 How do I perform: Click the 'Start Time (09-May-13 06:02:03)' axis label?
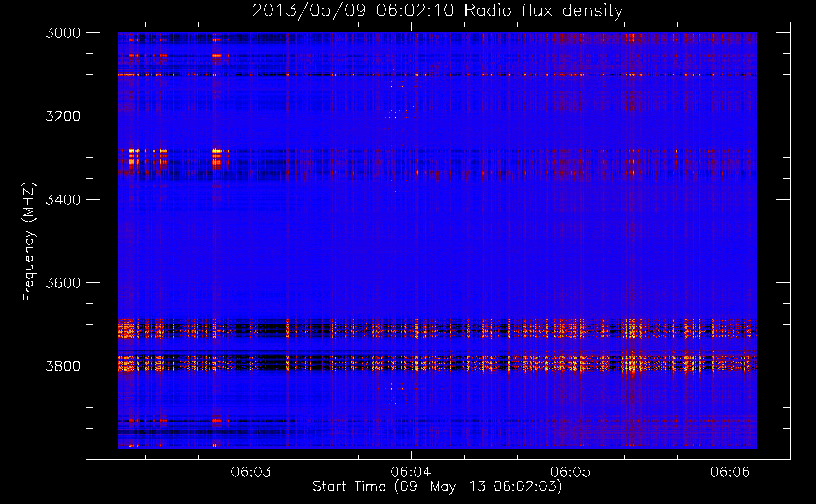437,487
